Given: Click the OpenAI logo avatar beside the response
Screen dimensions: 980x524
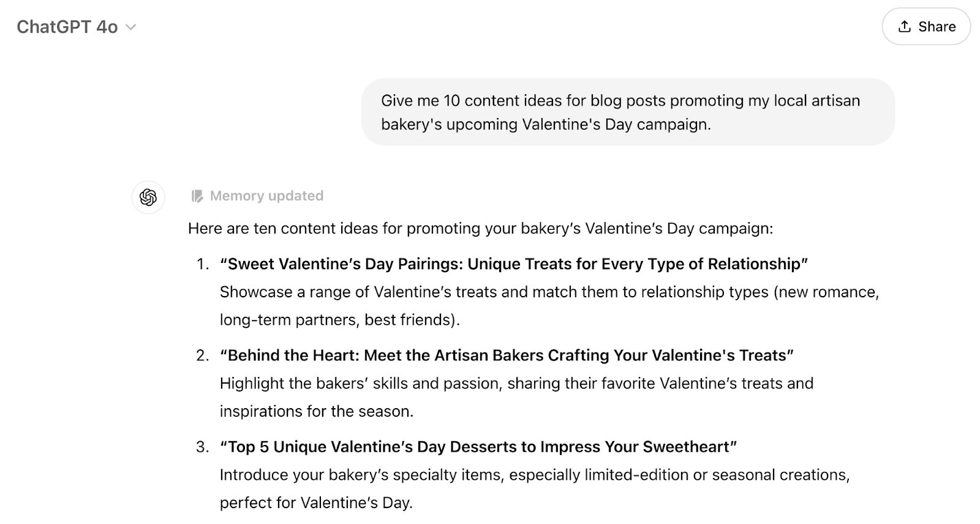Looking at the screenshot, I should pos(148,198).
